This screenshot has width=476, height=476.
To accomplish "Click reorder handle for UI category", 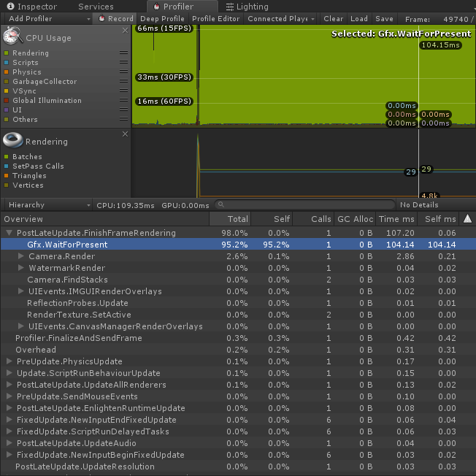I will pos(123,110).
